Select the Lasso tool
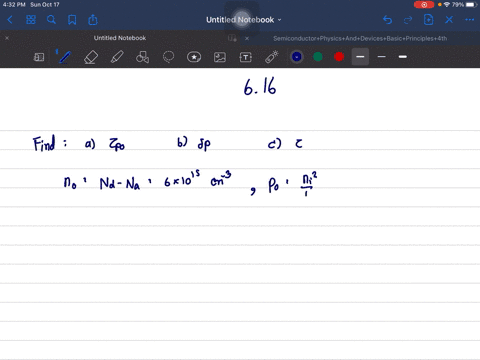The width and height of the screenshot is (480, 360). point(168,57)
